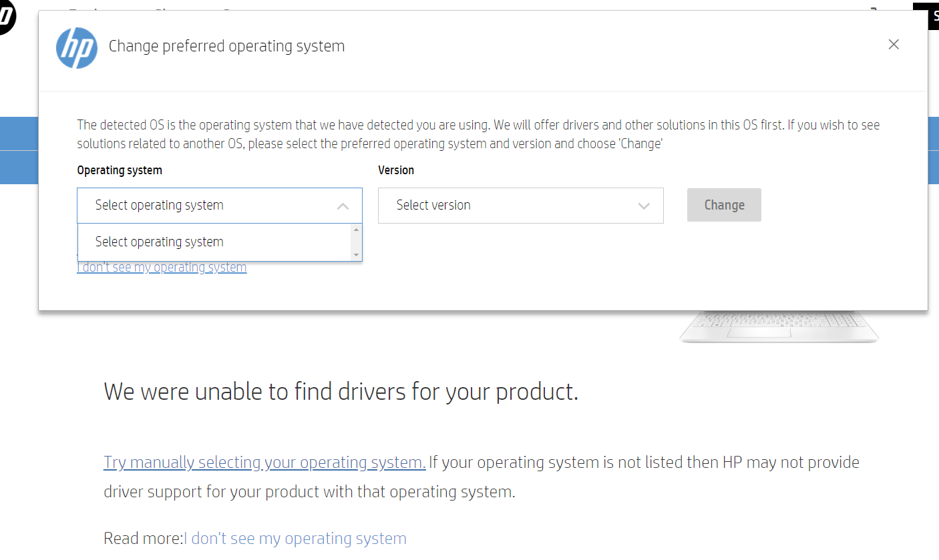939x560 pixels.
Task: Click the white laptop product image
Action: click(x=778, y=327)
